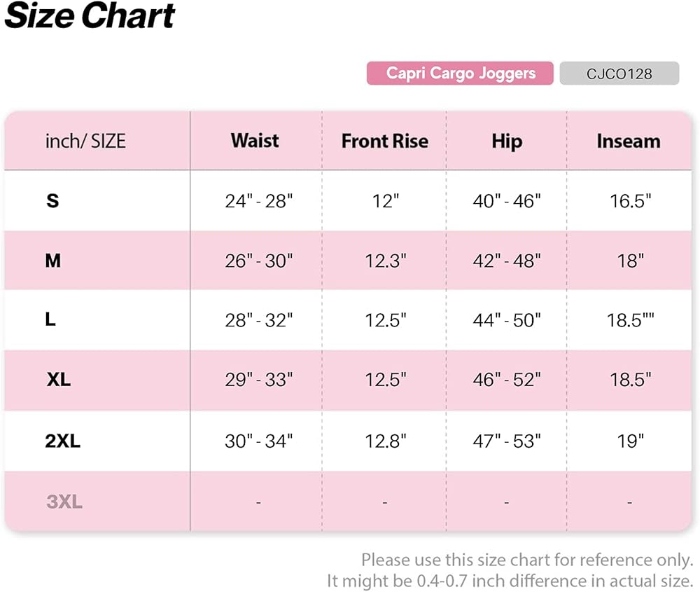Click the Size Chart title

click(x=90, y=17)
